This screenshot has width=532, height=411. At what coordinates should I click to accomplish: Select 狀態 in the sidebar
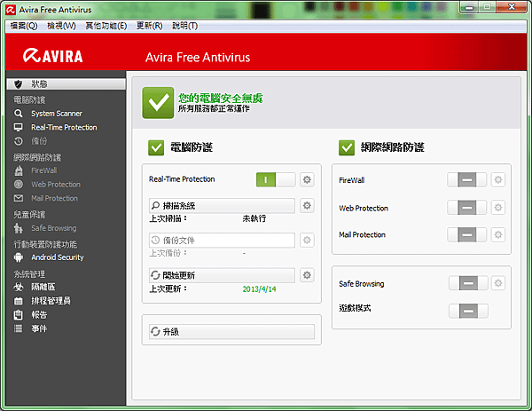click(x=66, y=84)
